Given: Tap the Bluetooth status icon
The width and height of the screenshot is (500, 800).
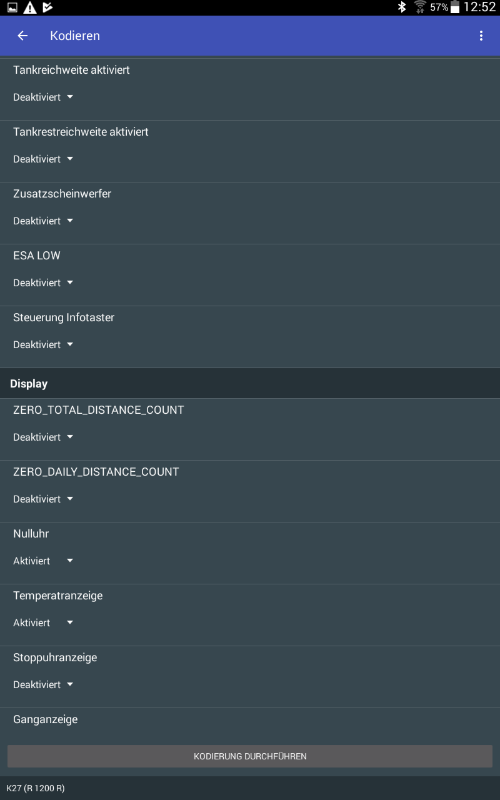Looking at the screenshot, I should pos(402,7).
